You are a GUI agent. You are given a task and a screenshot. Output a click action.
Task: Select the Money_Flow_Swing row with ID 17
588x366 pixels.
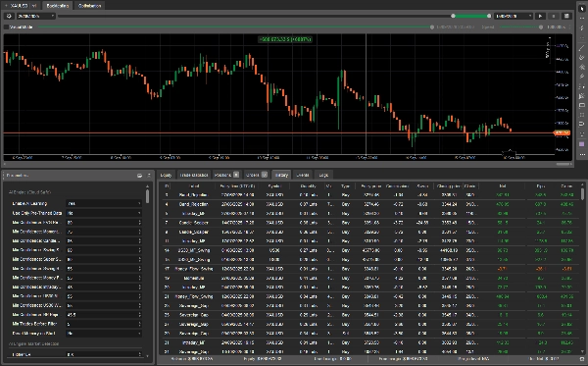point(369,269)
